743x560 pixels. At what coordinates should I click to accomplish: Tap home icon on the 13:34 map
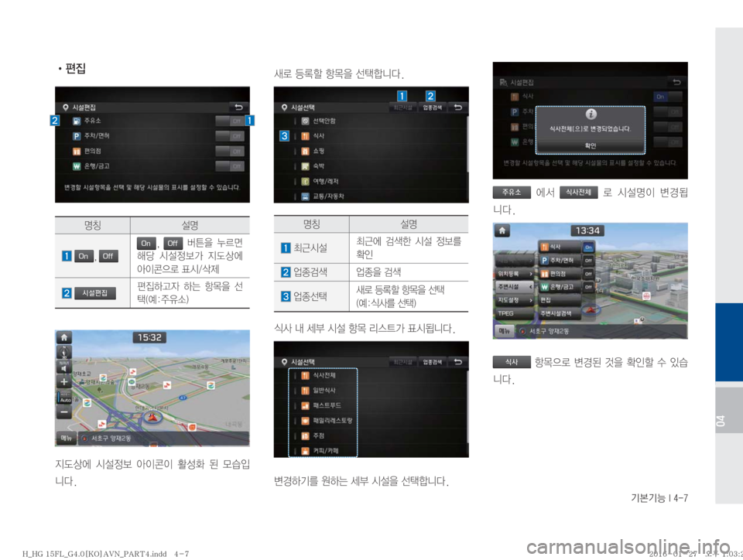click(504, 230)
